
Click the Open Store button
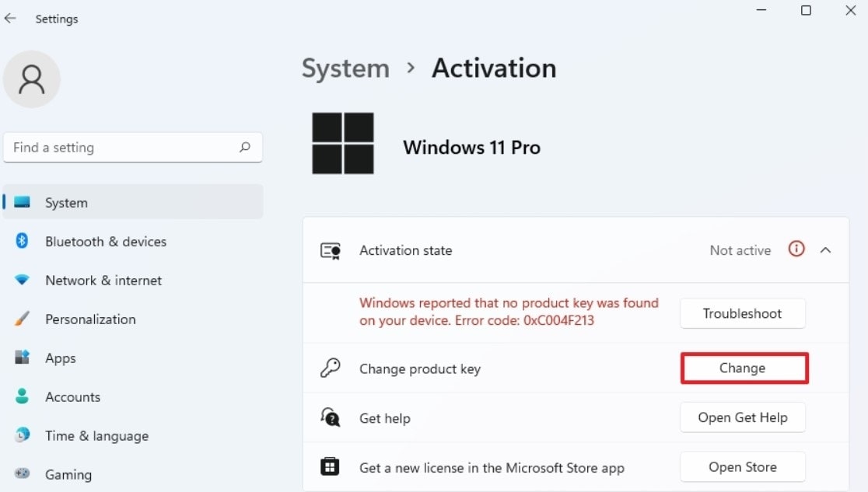(742, 467)
